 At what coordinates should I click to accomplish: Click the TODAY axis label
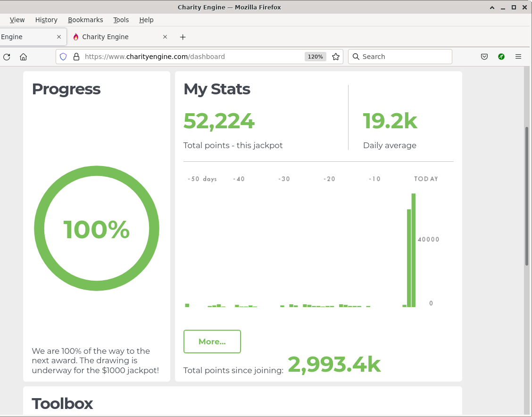coord(426,179)
